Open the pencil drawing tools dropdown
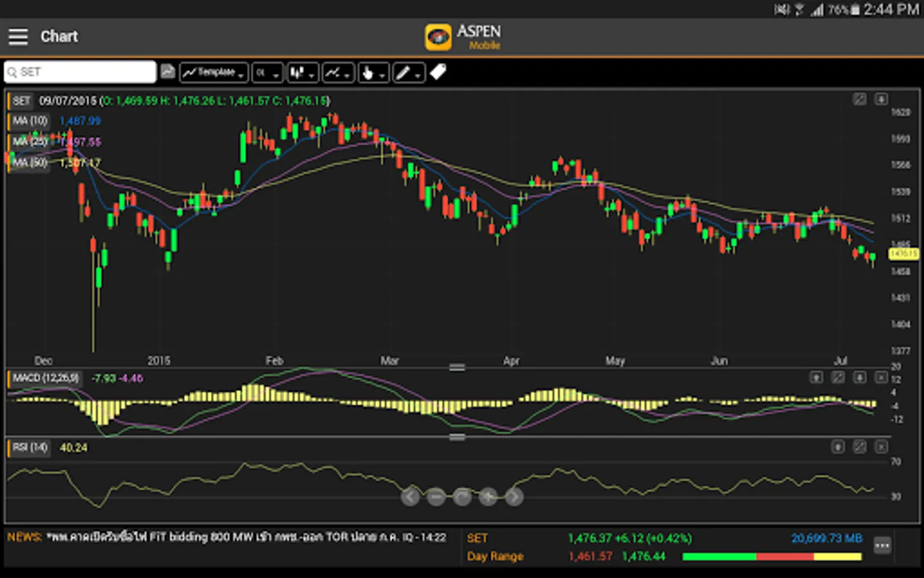924x578 pixels. (408, 73)
